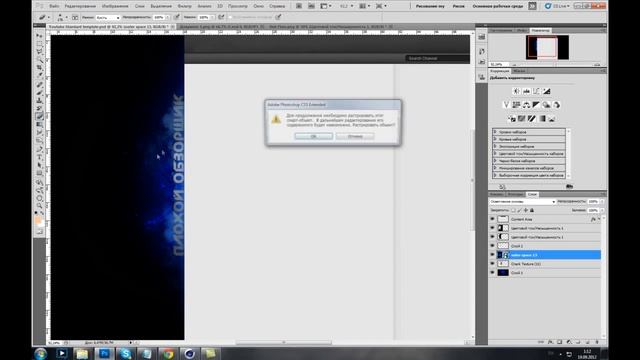640x360 pixels.
Task: Select the Pen tool
Action: 40,149
